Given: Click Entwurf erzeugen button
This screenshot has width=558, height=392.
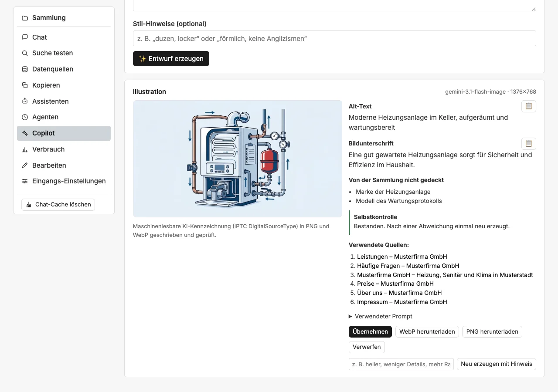Looking at the screenshot, I should pyautogui.click(x=171, y=58).
